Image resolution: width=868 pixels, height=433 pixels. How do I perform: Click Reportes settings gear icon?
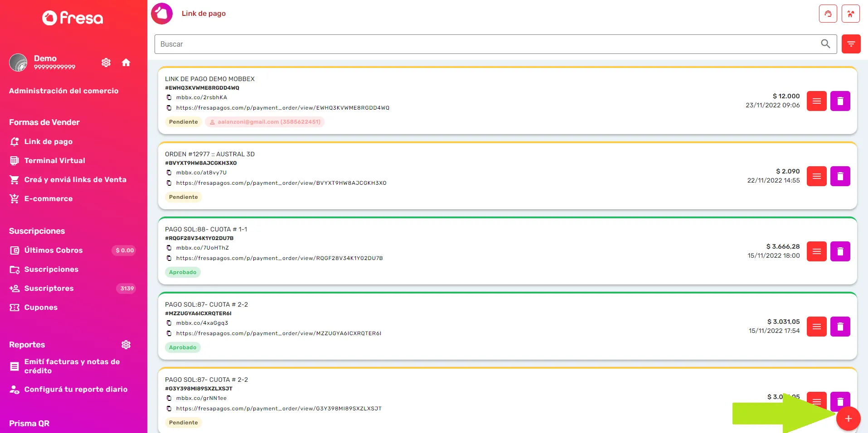click(x=126, y=345)
